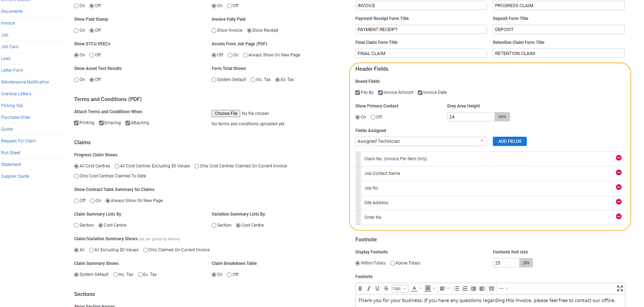This screenshot has width=644, height=307.
Task: Toggle strikethrough in the footnote editor
Action: [x=386, y=288]
